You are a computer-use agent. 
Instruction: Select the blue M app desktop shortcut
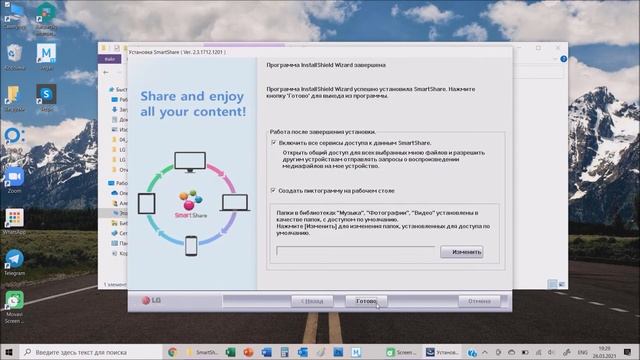click(x=46, y=57)
